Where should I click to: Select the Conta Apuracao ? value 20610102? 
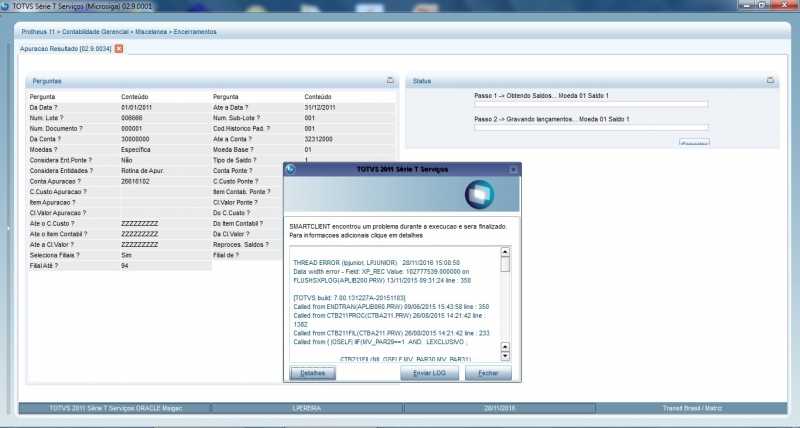click(x=135, y=182)
